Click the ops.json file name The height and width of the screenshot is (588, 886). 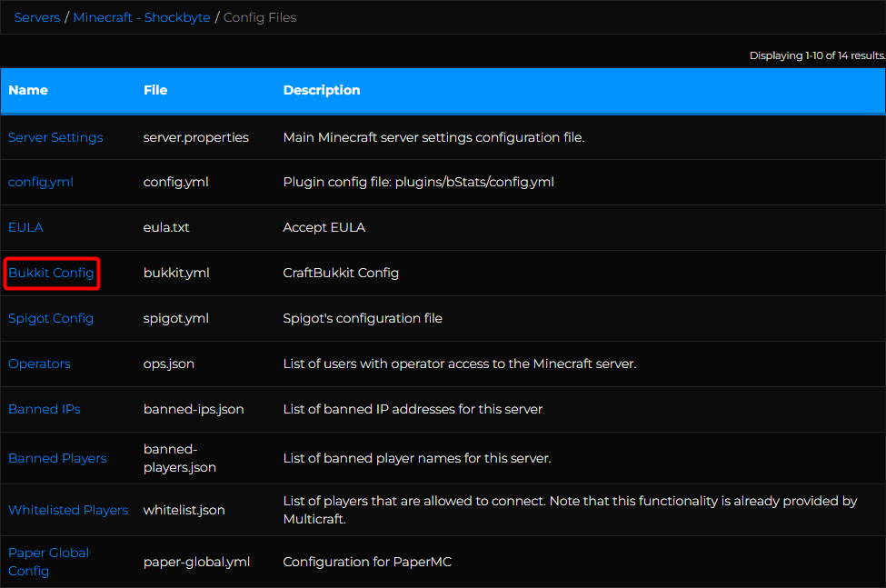pyautogui.click(x=169, y=364)
